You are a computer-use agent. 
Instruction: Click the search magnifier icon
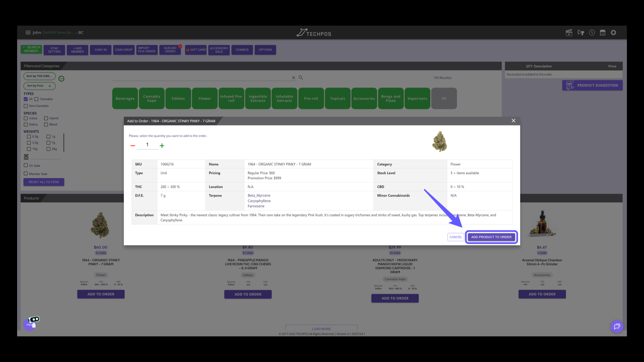coord(301,78)
